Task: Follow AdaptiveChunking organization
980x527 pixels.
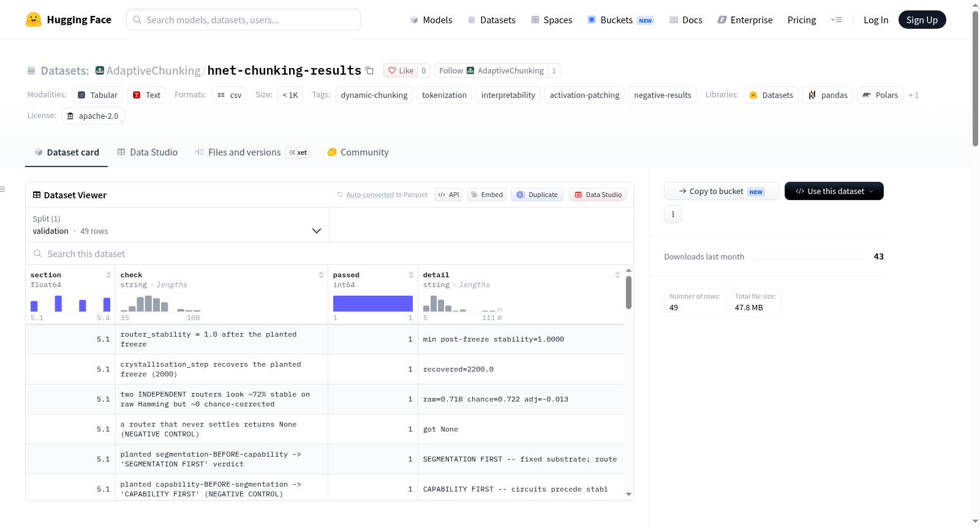Action: click(491, 70)
